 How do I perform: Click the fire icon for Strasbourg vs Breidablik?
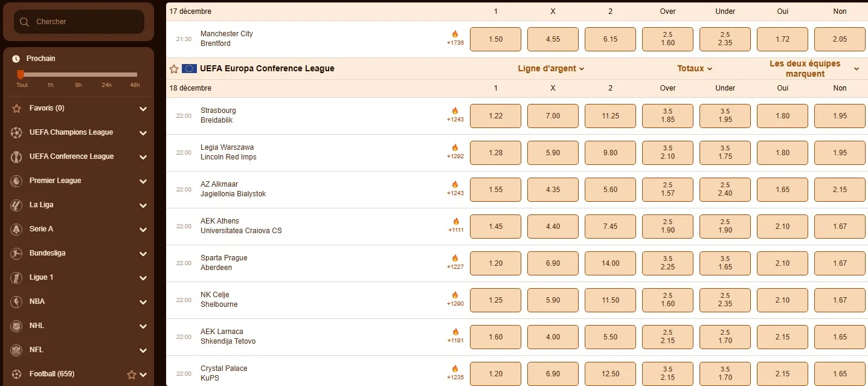coord(455,111)
